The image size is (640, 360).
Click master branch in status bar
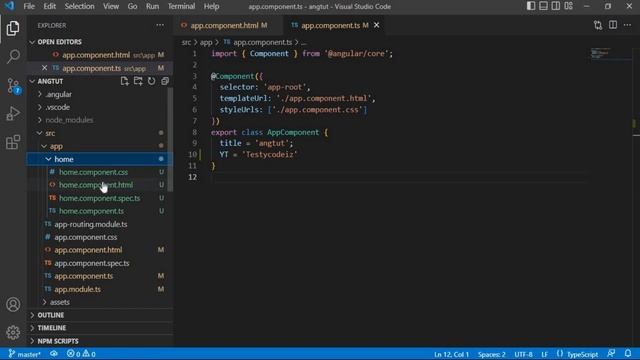coord(24,354)
